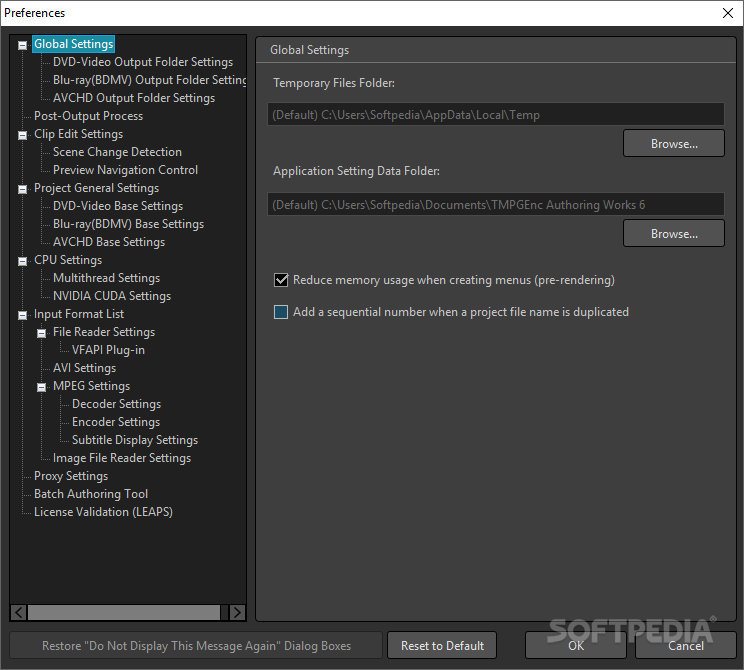Collapse the MPEG Settings node
744x670 pixels.
click(x=42, y=388)
